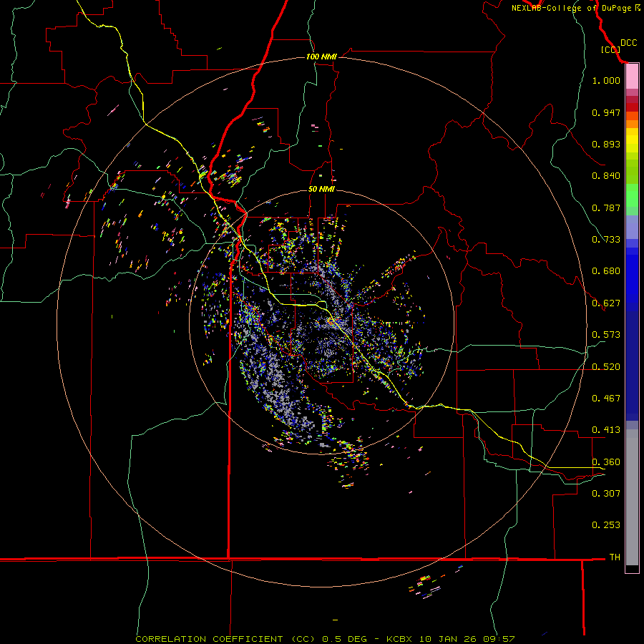Click the [CC] units label
This screenshot has width=644, height=644.
tap(610, 49)
